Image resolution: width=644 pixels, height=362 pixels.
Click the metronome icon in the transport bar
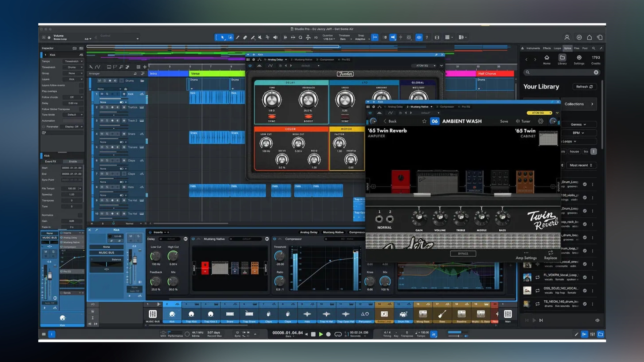[x=434, y=334]
